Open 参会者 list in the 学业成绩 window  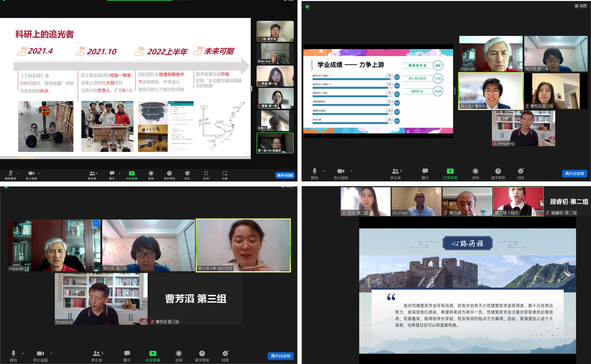click(x=396, y=174)
